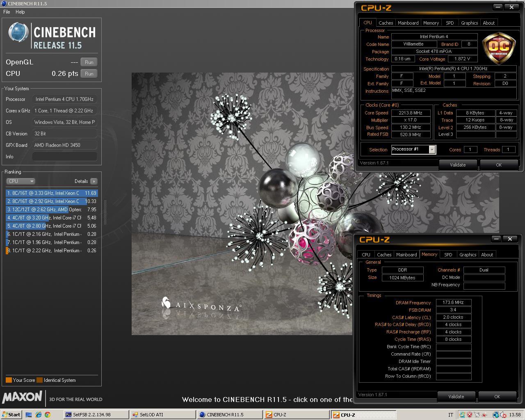This screenshot has height=420, width=525.
Task: Select ranking row 8 at 2.22 GHz
Action: (x=52, y=251)
